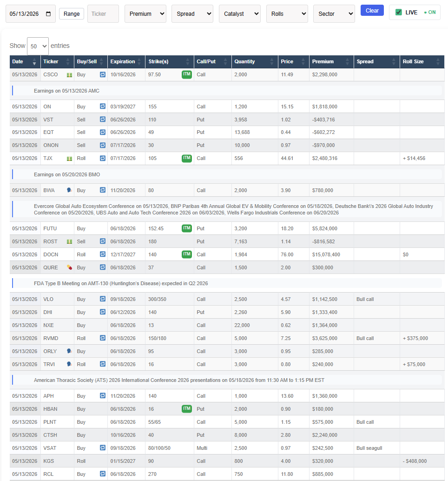
Task: Click the refresh icon in the RVMD row
Action: [103, 338]
